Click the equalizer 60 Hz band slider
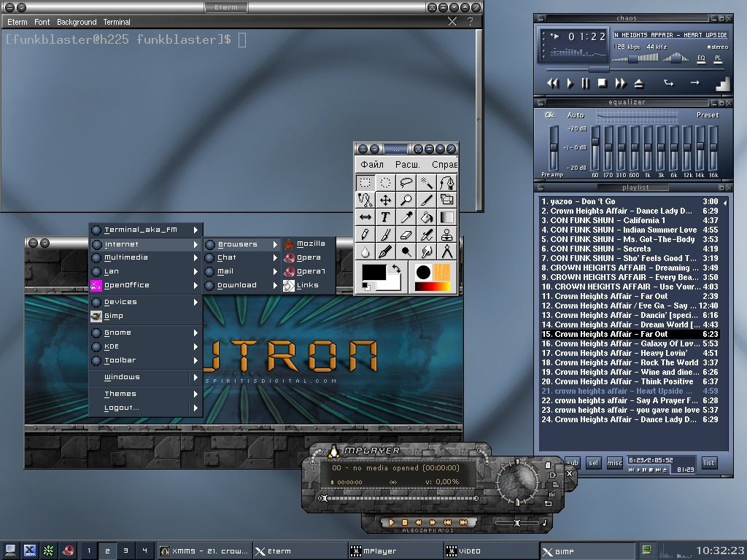Image resolution: width=747 pixels, height=560 pixels. click(x=595, y=147)
